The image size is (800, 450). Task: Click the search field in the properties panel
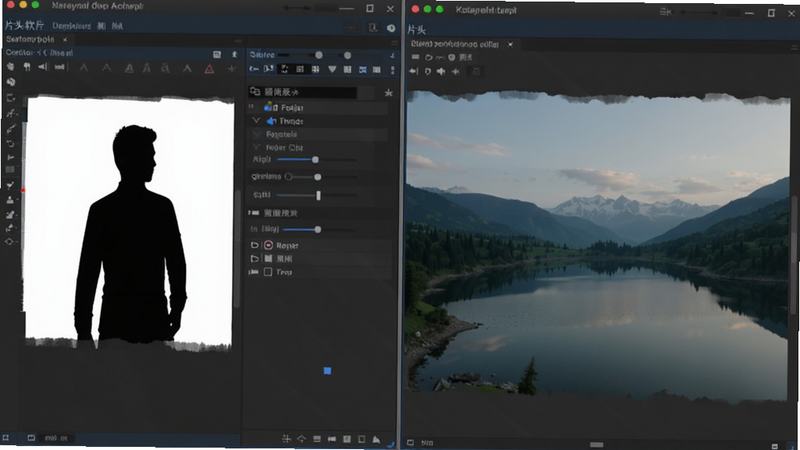303,92
